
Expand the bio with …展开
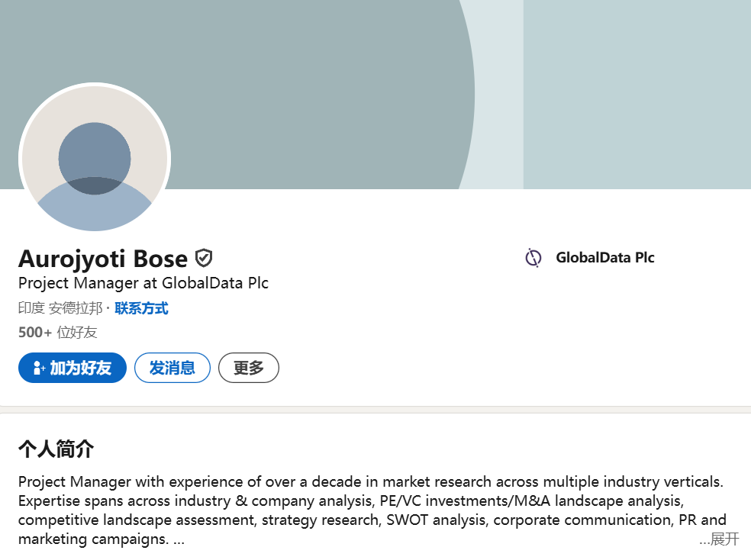(x=720, y=539)
